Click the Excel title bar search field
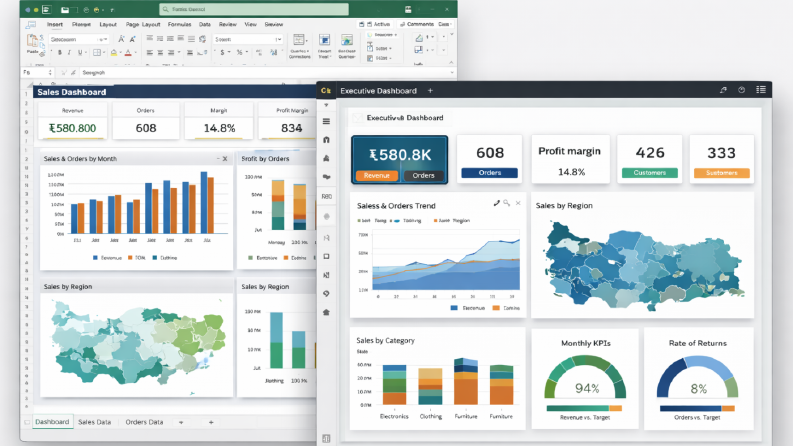793x446 pixels. (254, 9)
